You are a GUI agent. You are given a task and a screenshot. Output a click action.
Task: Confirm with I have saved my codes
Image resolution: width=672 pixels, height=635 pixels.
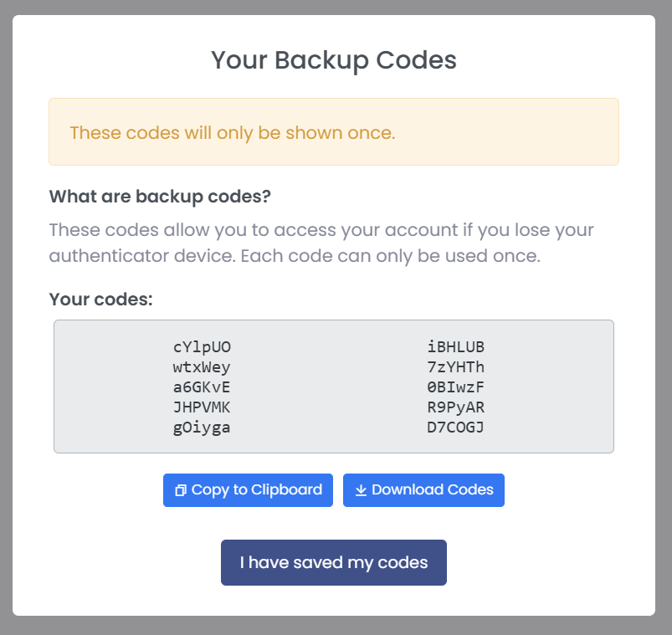(333, 562)
